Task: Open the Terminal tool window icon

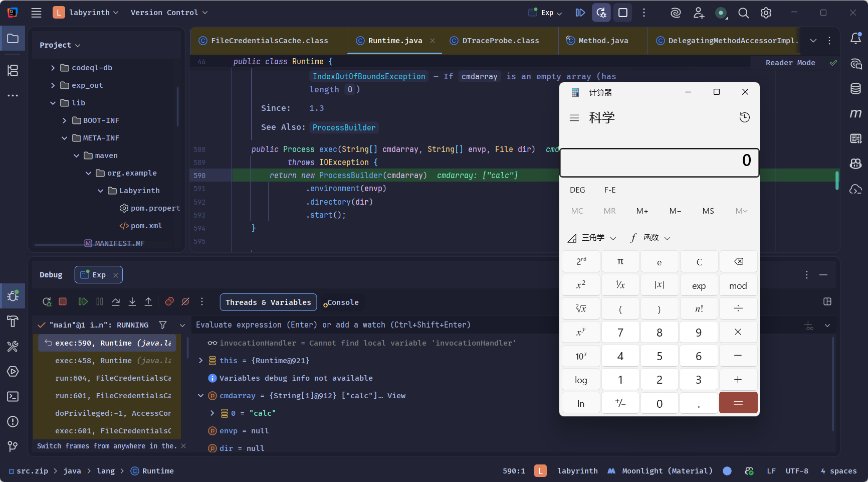Action: [13, 397]
